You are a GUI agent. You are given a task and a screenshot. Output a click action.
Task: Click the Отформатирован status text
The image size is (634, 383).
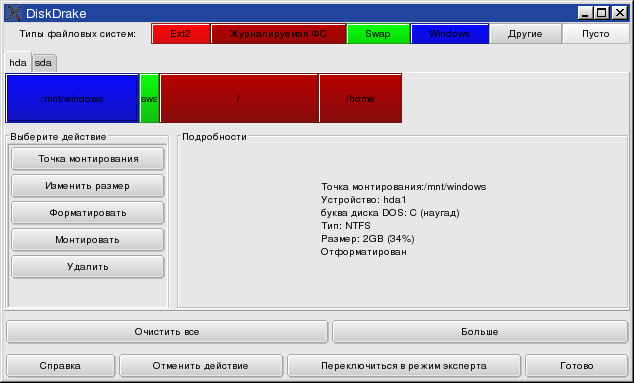point(363,252)
